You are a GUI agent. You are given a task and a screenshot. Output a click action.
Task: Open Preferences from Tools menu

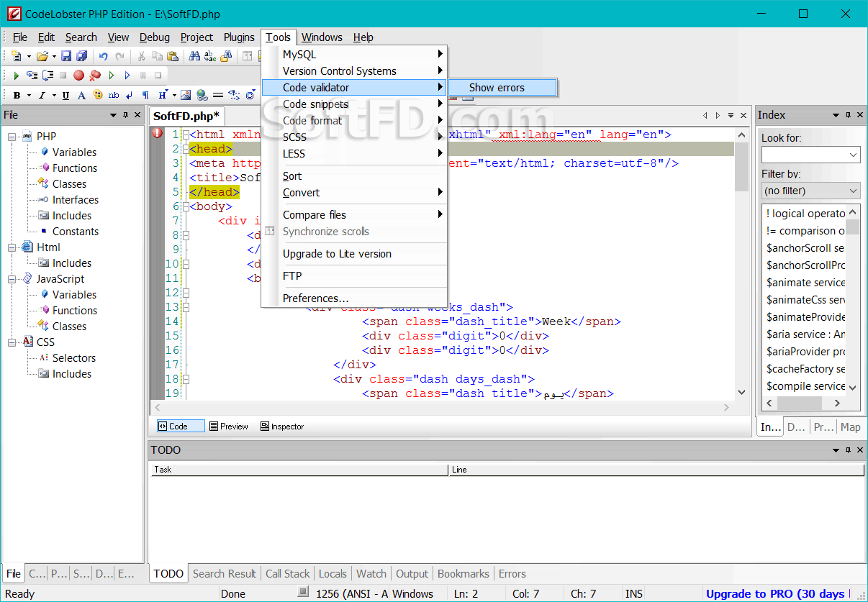point(354,298)
